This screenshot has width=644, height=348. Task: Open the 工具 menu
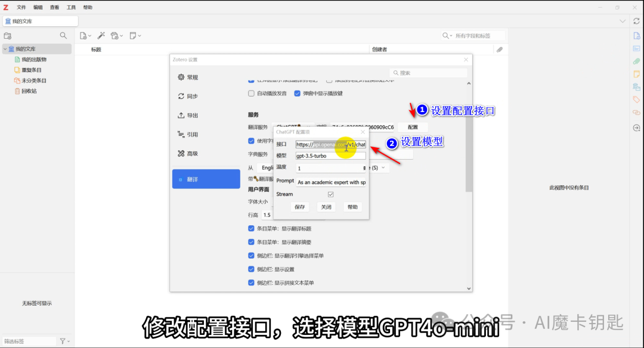(71, 7)
